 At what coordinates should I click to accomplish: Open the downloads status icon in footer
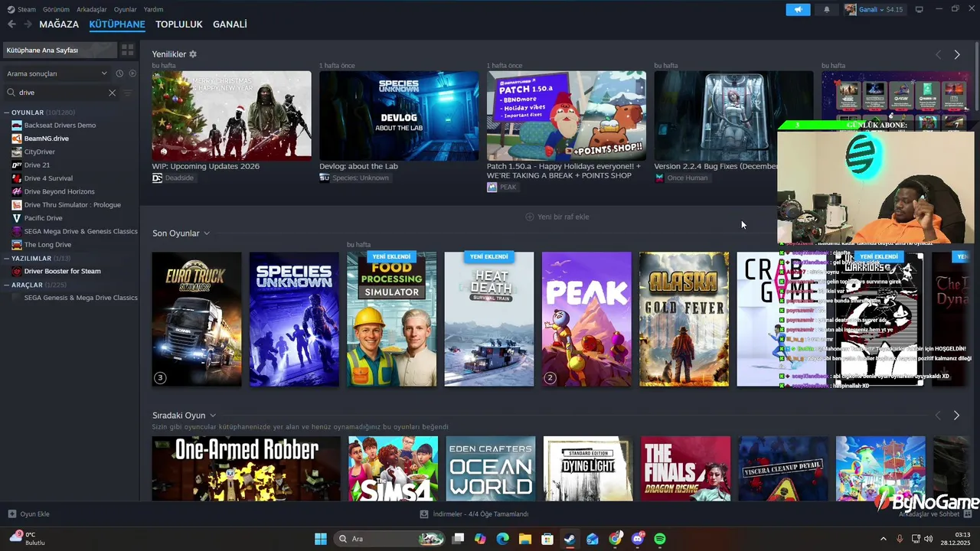coord(424,514)
